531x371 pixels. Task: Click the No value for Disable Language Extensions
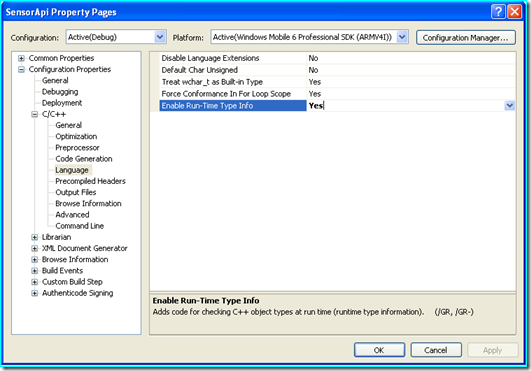pos(411,58)
